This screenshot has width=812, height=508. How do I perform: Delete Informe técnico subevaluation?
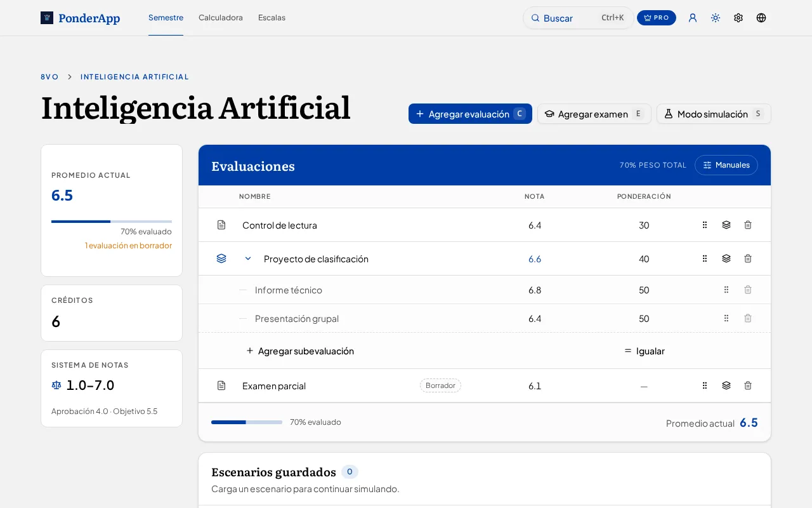coord(748,290)
